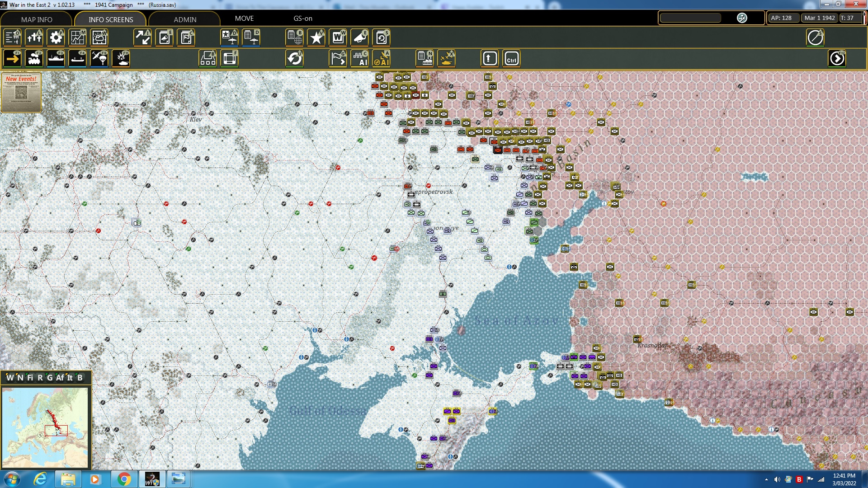The width and height of the screenshot is (868, 488).
Task: Click the Europe minimap overview
Action: pyautogui.click(x=45, y=427)
